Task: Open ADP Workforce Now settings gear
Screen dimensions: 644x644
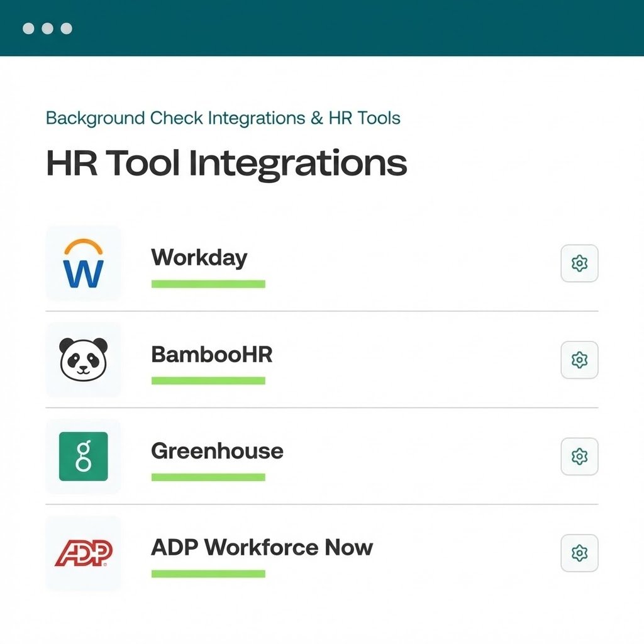Action: pos(579,553)
